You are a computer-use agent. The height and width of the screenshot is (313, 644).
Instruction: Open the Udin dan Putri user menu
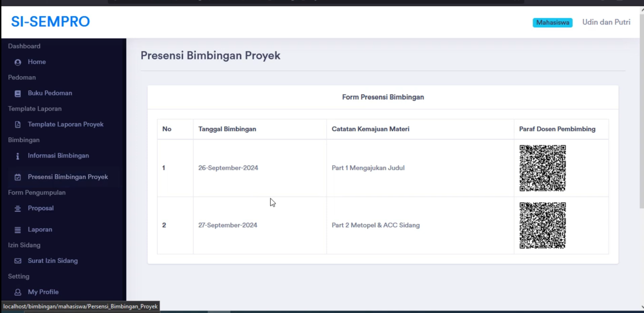point(606,22)
